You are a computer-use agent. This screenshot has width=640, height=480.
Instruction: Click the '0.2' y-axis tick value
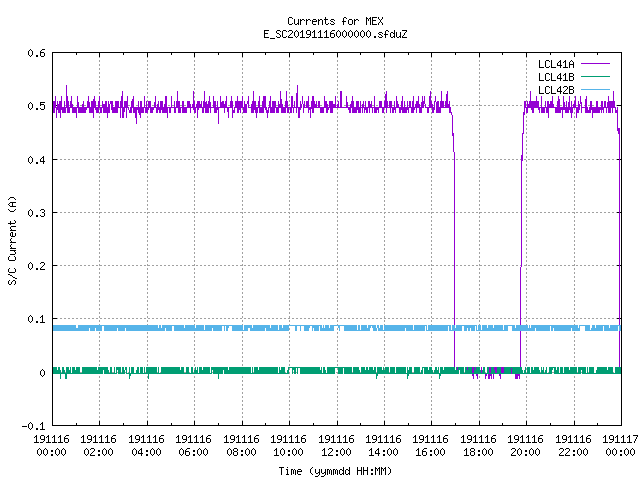(36, 266)
